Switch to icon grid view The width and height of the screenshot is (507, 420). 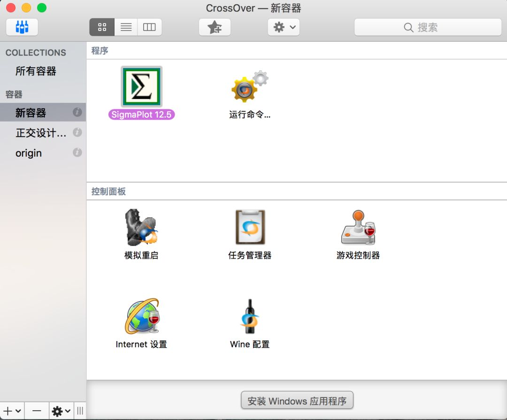(102, 27)
